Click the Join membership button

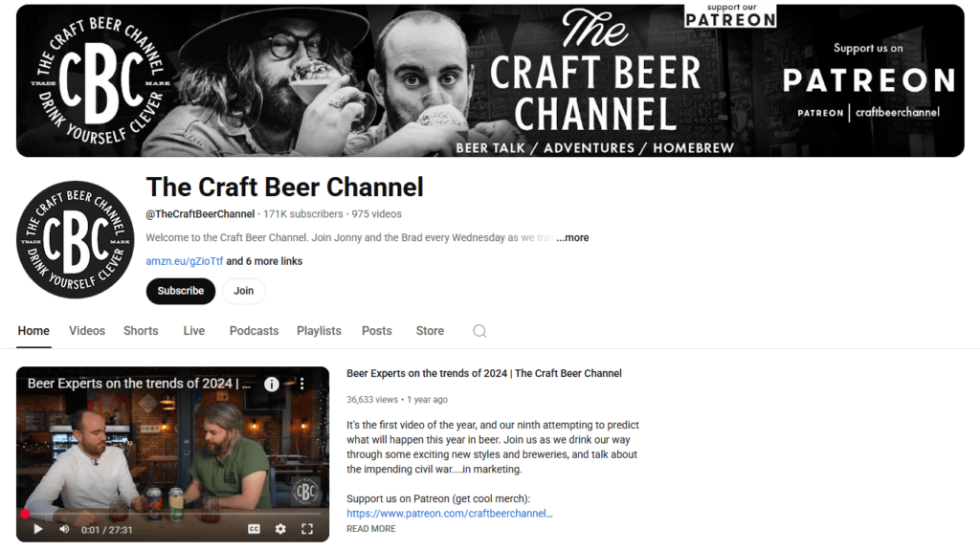[244, 291]
